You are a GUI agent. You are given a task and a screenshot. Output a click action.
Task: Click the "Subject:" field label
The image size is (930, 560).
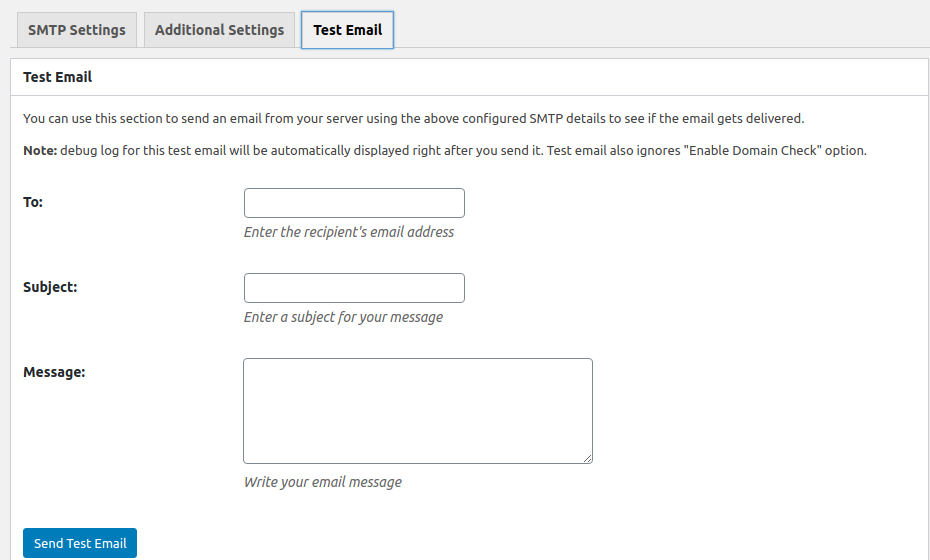coord(50,287)
